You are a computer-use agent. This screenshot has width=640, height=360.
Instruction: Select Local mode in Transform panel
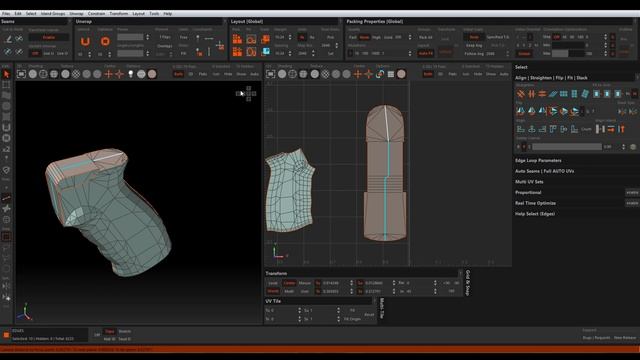pyautogui.click(x=273, y=283)
